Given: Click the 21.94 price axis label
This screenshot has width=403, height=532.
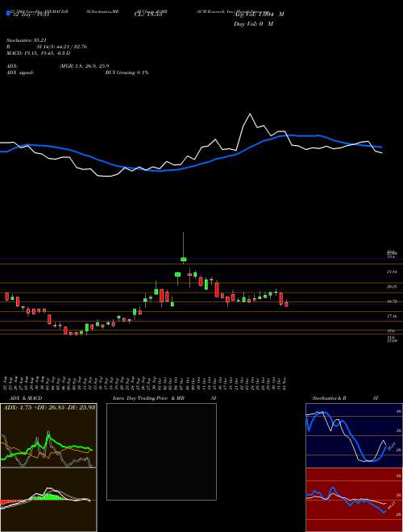Looking at the screenshot, I should pos(392,272).
